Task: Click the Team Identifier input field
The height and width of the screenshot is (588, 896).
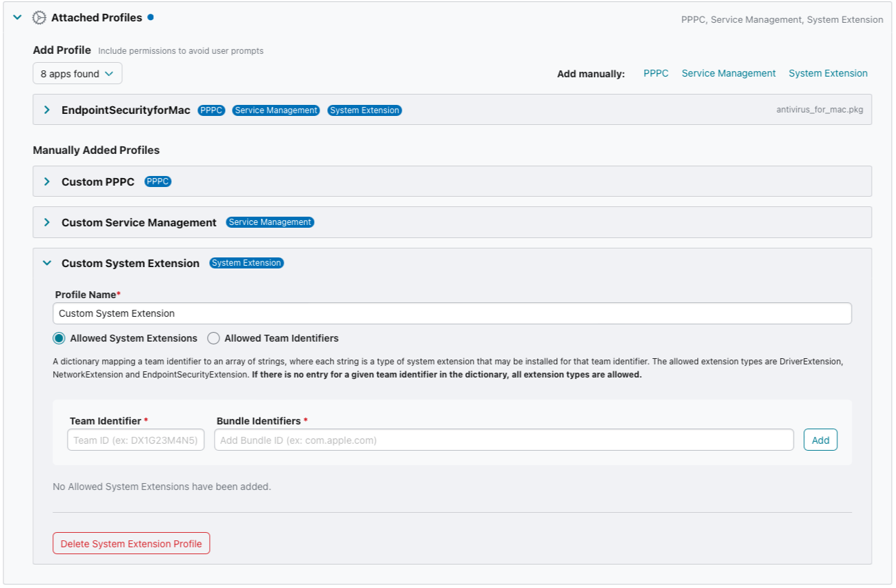Action: [136, 440]
